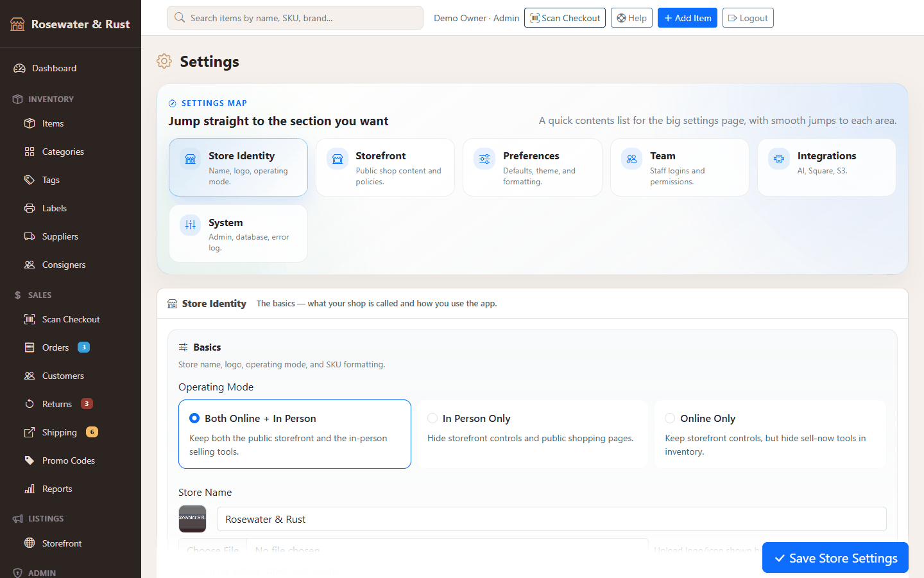Image resolution: width=924 pixels, height=578 pixels.
Task: Click the Shipping badge showing 6
Action: 92,432
